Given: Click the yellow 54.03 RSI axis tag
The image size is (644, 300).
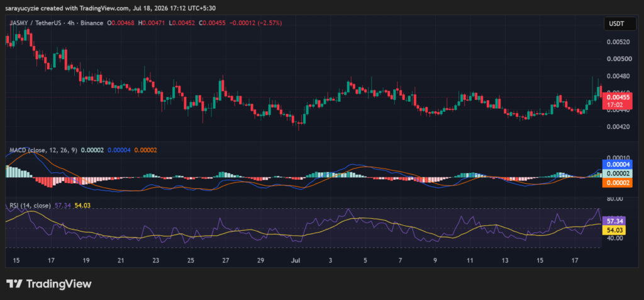Looking at the screenshot, I should tap(614, 230).
